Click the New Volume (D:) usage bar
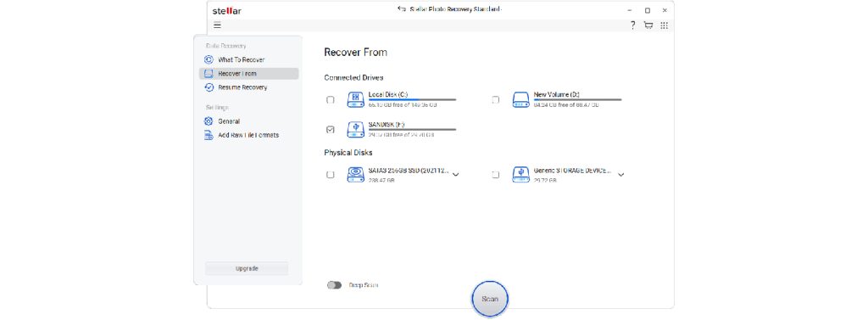 point(577,100)
